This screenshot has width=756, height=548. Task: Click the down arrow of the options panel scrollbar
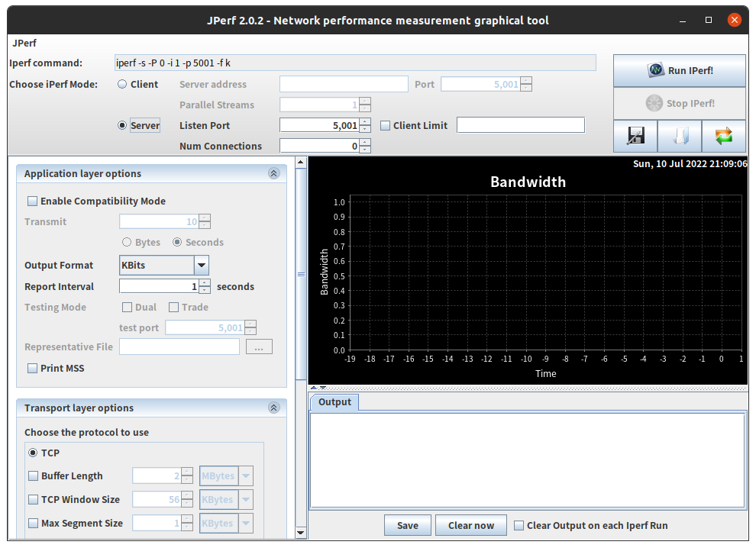pos(301,533)
